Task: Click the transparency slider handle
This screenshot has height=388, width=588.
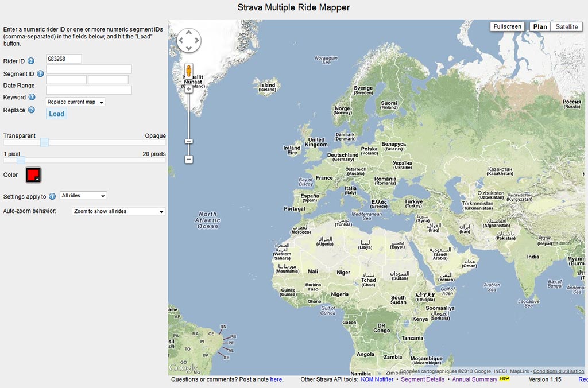Action: click(x=44, y=142)
